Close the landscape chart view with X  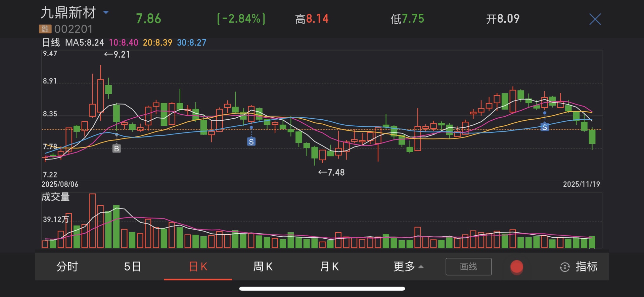[595, 19]
